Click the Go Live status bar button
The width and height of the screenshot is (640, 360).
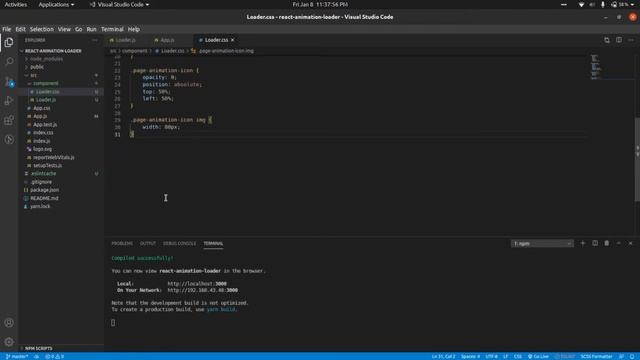[x=538, y=356]
